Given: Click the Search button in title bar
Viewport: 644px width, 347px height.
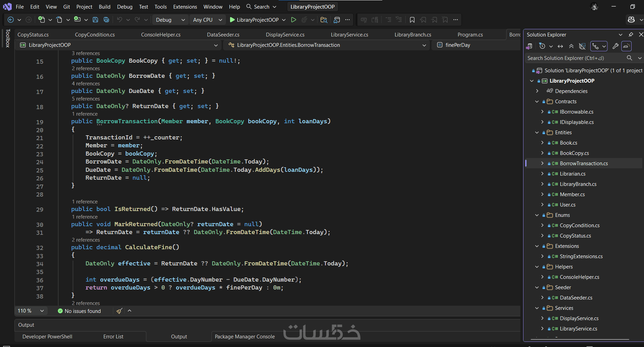Looking at the screenshot, I should (x=261, y=7).
